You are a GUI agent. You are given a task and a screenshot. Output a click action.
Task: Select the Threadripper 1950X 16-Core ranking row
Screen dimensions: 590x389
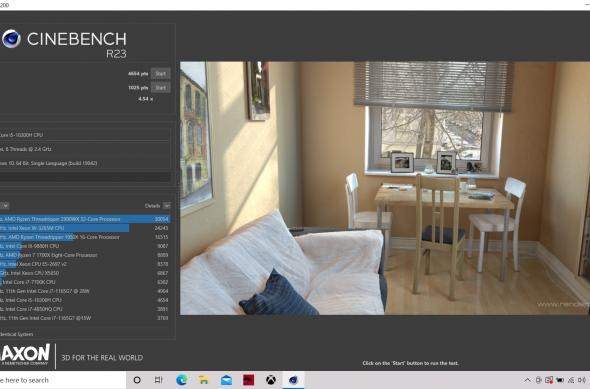[85, 237]
